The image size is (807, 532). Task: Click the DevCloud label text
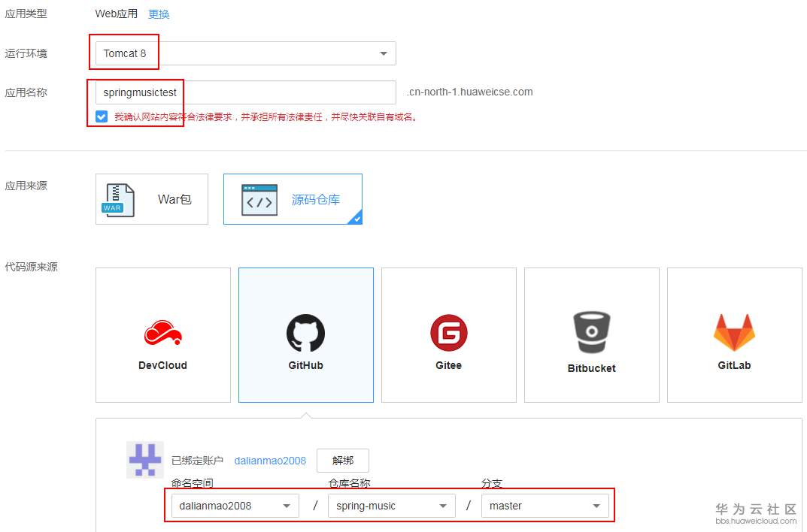click(162, 365)
